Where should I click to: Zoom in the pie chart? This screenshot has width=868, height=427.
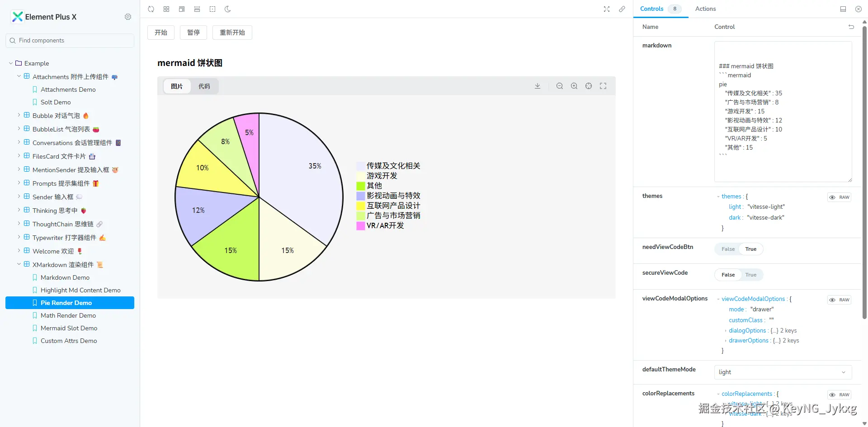point(574,86)
